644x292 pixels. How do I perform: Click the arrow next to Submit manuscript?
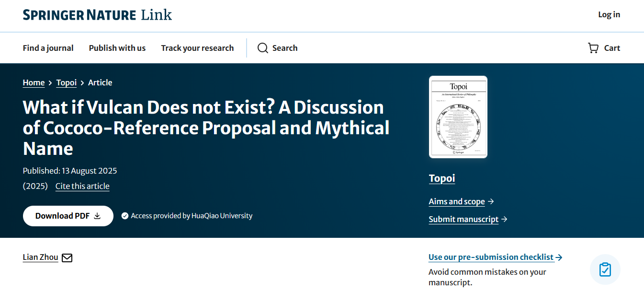[504, 219]
